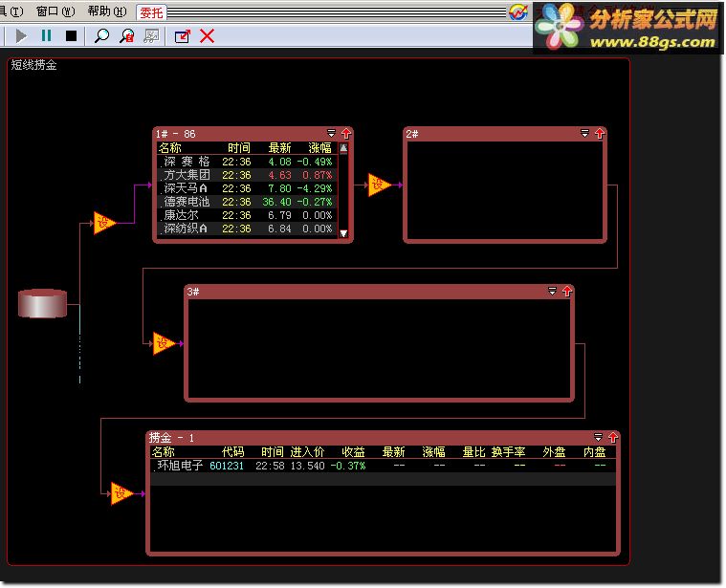Viewport: 726px width, 588px height.
Task: Sort panel 1# by 涨幅 column
Action: coord(319,148)
